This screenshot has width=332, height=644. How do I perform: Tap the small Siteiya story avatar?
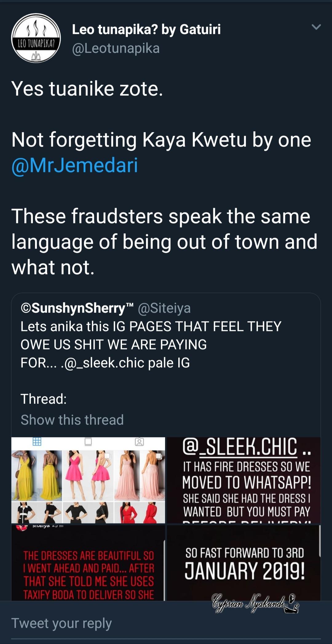click(x=22, y=527)
